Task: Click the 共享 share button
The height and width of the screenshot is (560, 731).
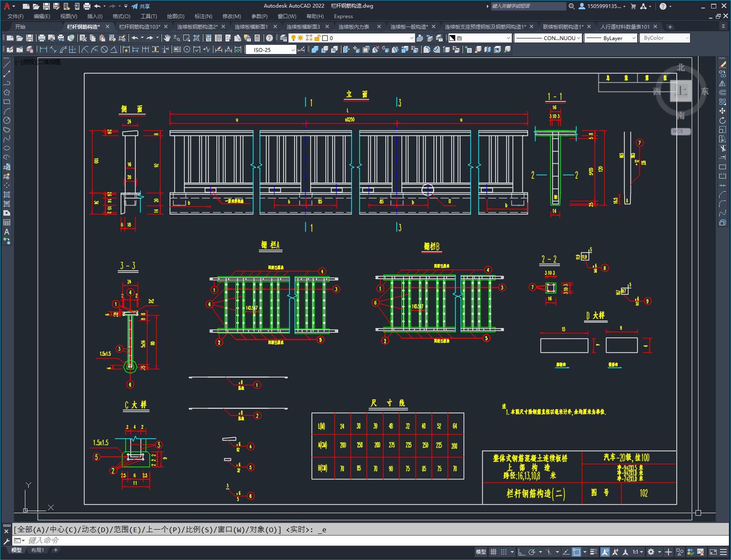Action: coord(141,6)
